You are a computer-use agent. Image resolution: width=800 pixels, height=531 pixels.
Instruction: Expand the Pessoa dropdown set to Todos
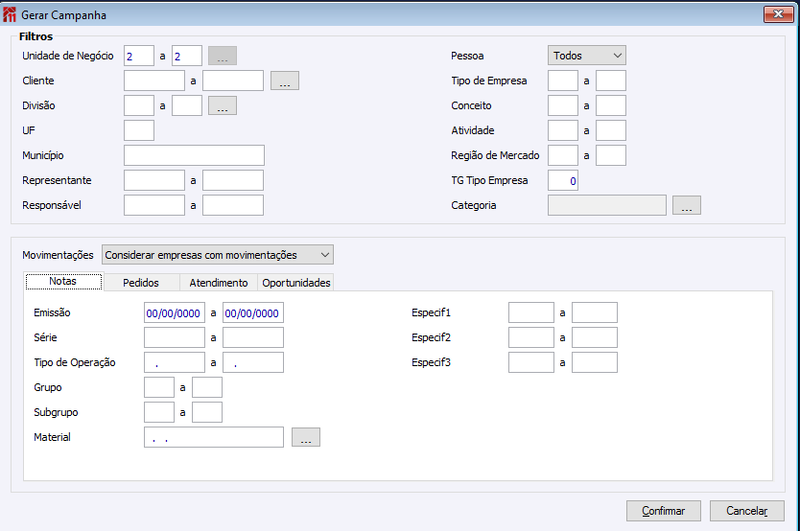(x=587, y=56)
